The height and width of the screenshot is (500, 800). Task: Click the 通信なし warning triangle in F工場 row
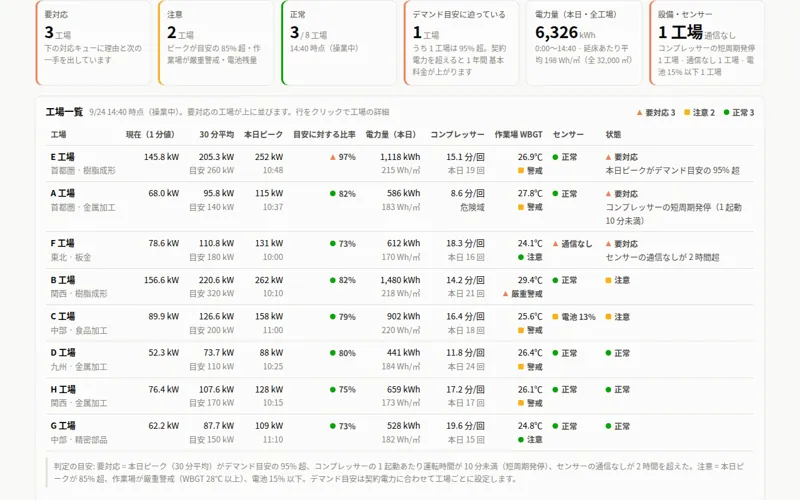click(x=555, y=244)
